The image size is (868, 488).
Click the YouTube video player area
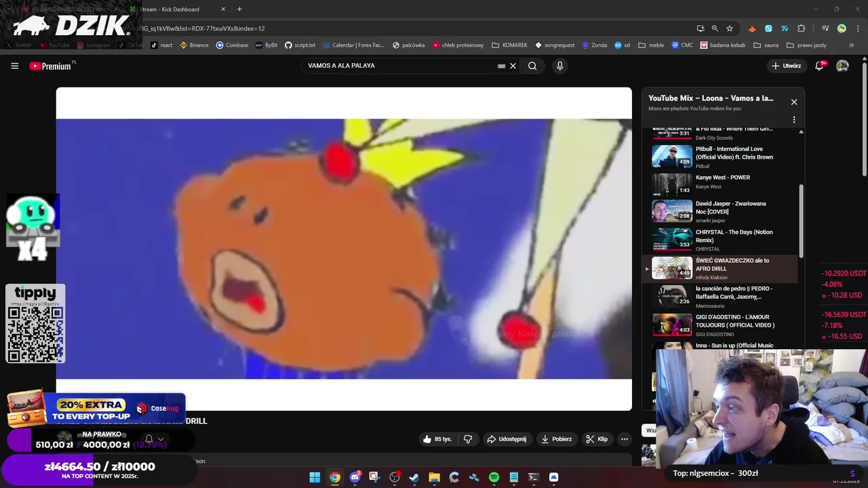(344, 249)
